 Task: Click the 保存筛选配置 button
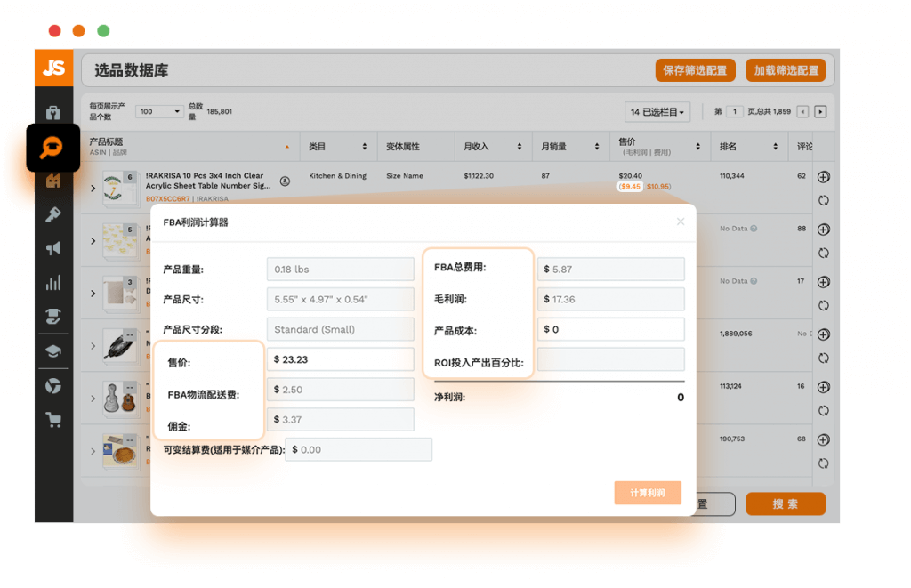(x=696, y=70)
